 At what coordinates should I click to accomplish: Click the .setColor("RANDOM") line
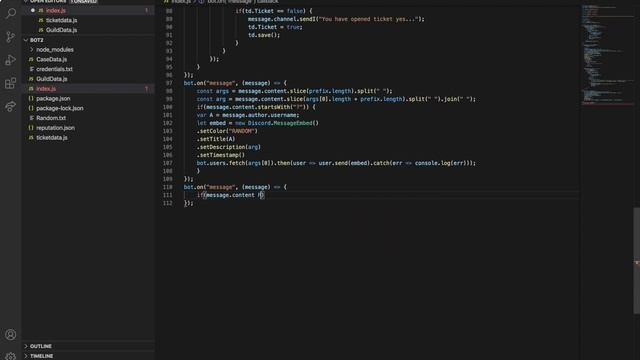(x=227, y=131)
